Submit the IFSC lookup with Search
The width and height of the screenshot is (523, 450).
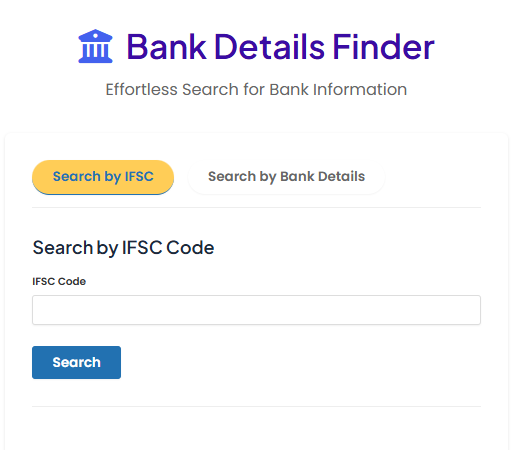click(x=76, y=362)
